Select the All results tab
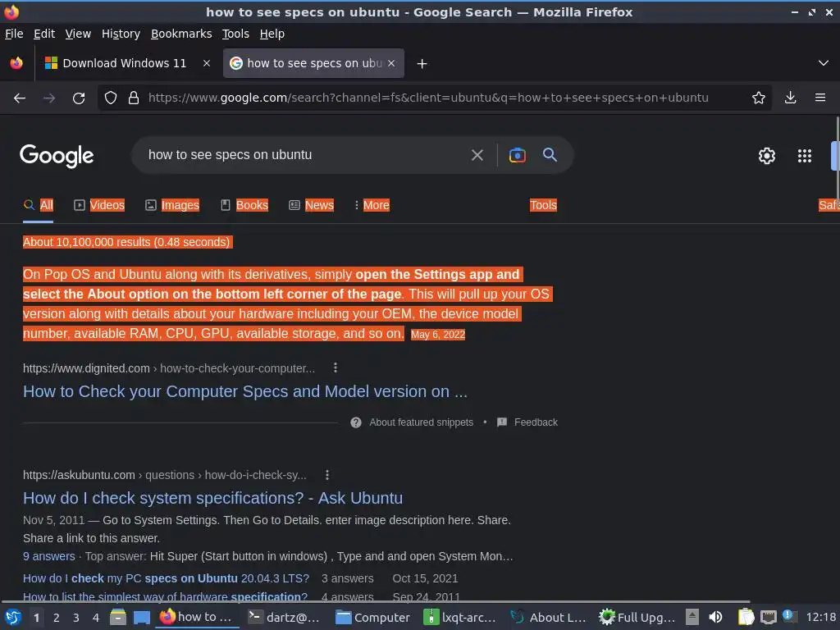 click(38, 205)
